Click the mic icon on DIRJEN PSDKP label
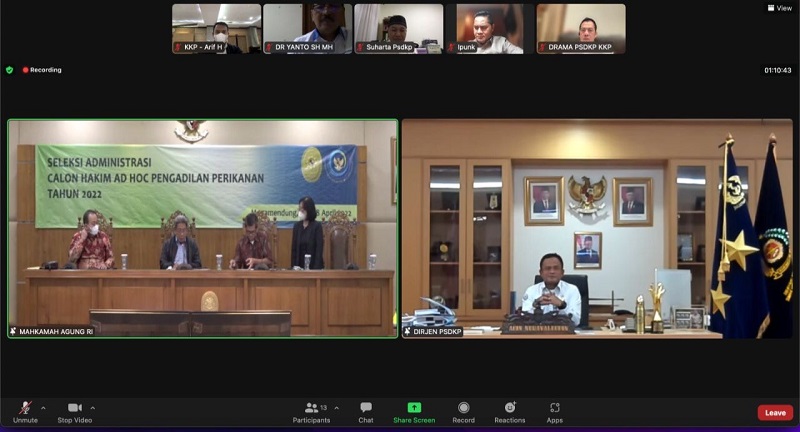 [x=408, y=332]
